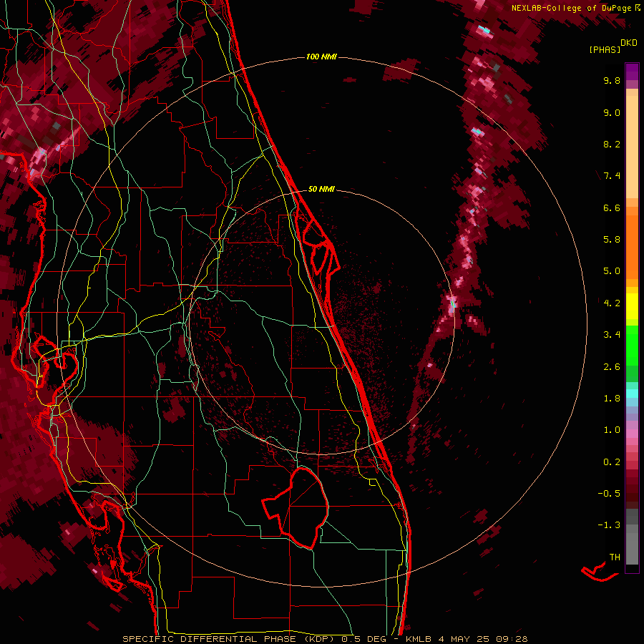The width and height of the screenshot is (644, 644).
Task: Pick the cyan segment of color bar
Action: 632,394
